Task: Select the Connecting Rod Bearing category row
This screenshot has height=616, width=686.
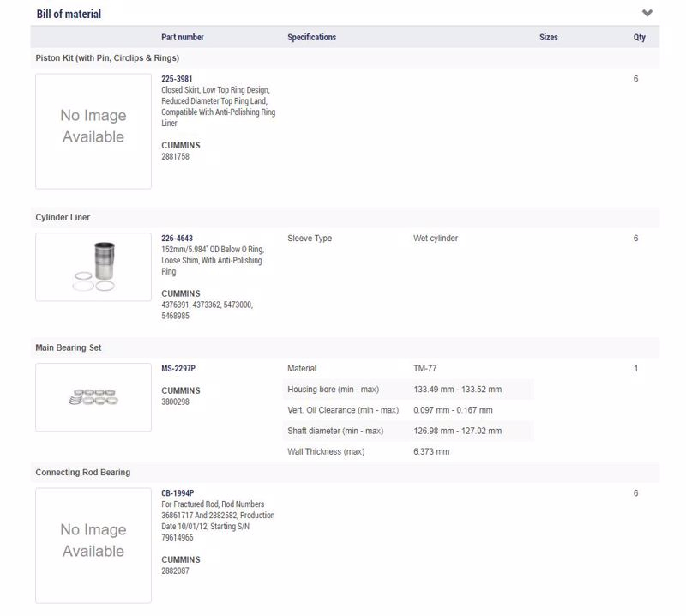Action: 345,473
